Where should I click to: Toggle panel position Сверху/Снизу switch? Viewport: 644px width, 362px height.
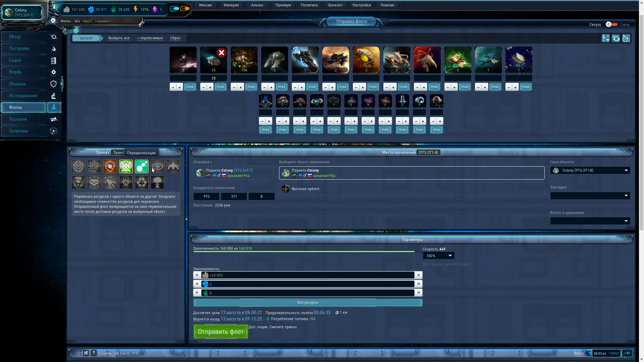coord(611,24)
